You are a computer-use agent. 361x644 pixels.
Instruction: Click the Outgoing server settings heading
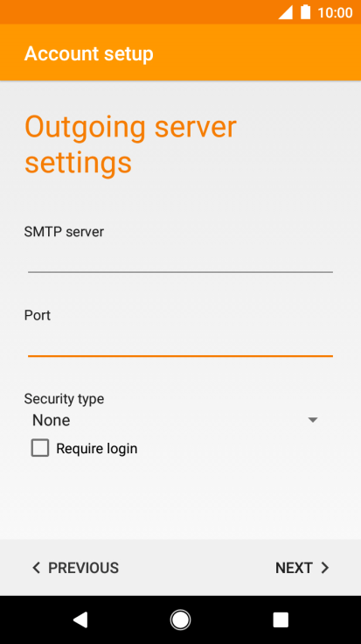130,144
